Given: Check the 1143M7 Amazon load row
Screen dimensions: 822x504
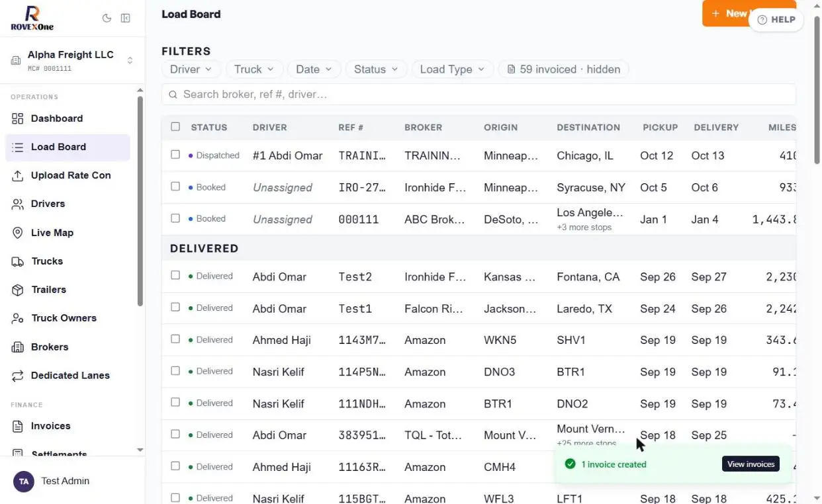Looking at the screenshot, I should 175,339.
